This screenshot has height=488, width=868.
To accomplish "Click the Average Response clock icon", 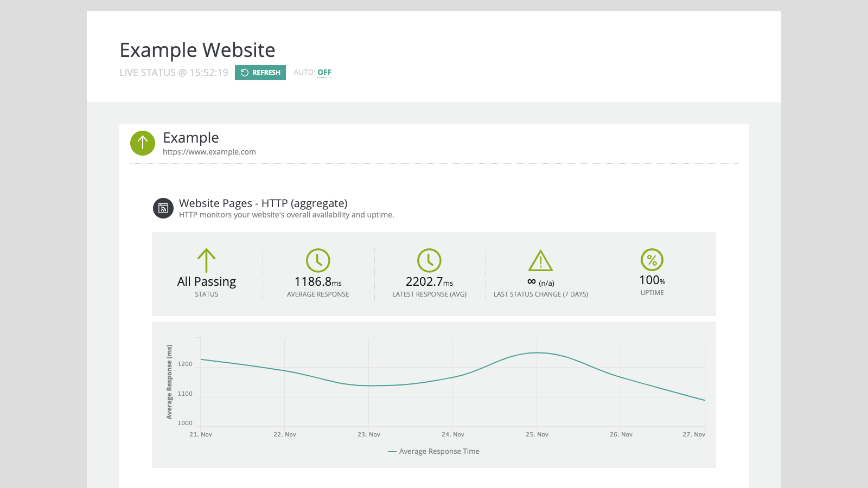I will coord(318,260).
